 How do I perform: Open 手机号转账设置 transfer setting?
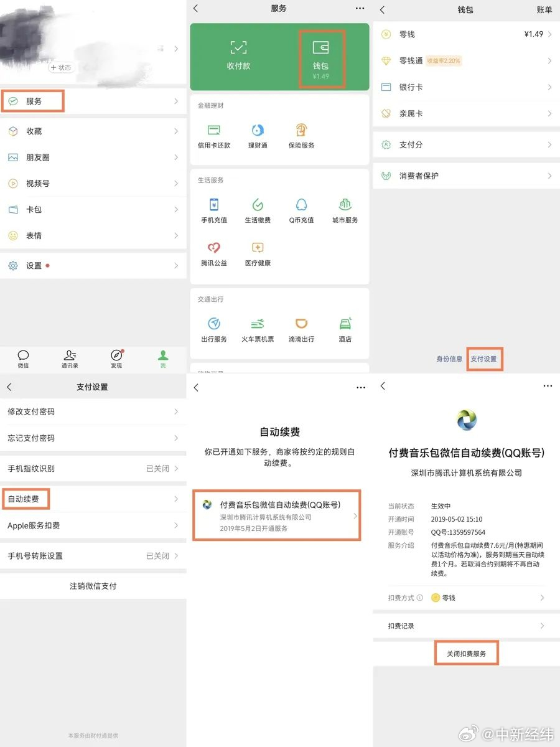click(x=93, y=556)
